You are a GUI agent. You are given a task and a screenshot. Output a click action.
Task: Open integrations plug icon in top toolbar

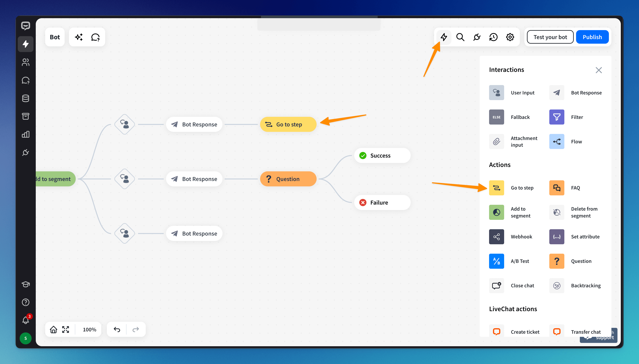click(477, 37)
